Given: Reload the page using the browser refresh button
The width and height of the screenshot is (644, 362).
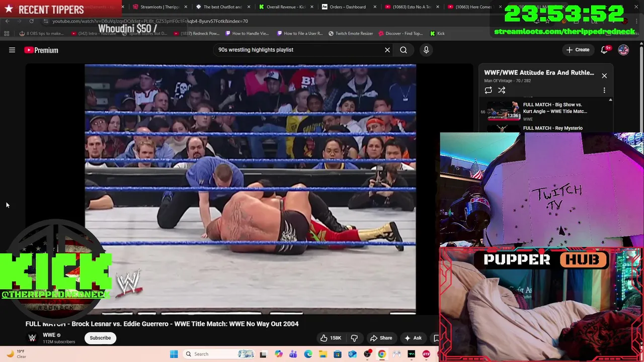Looking at the screenshot, I should coord(31,21).
